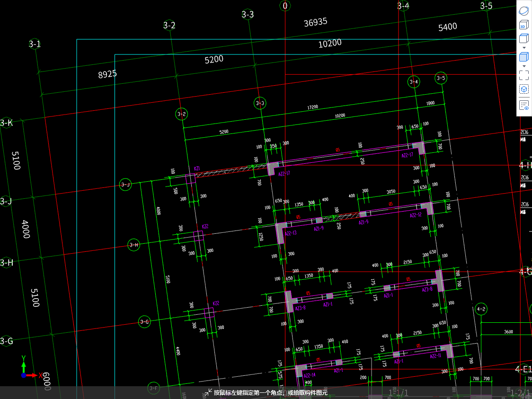The height and width of the screenshot is (399, 532).
Task: Select the 36935 overall dimension text
Action: [316, 22]
